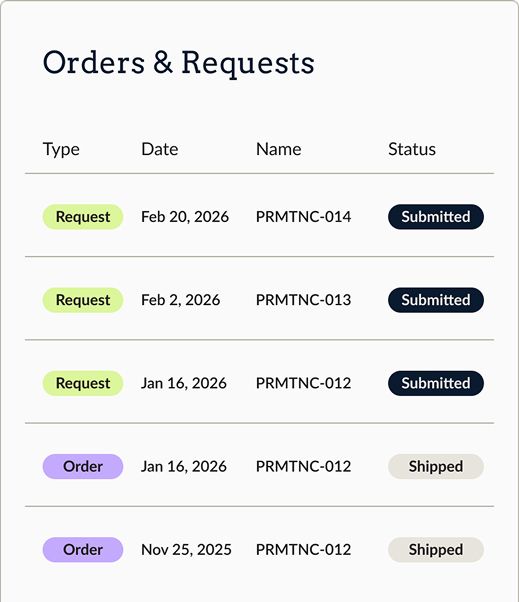
Task: Click the Request badge for Feb 20, 2026
Action: (83, 217)
